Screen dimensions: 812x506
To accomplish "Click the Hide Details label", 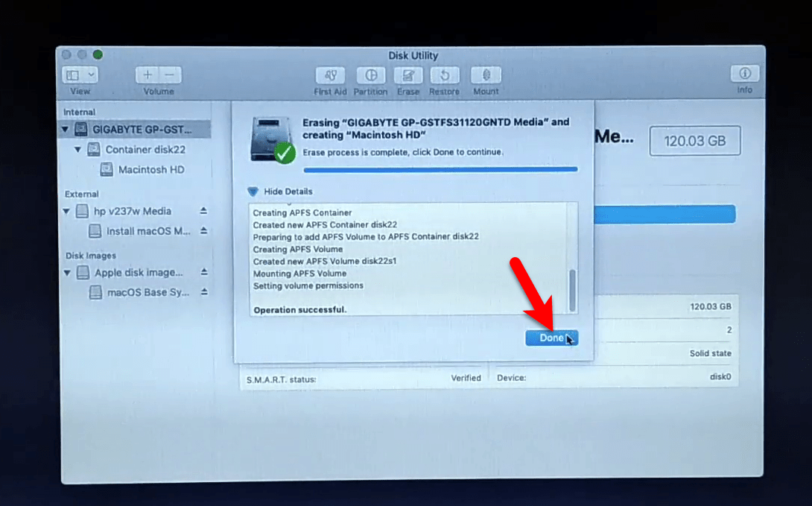I will [288, 192].
